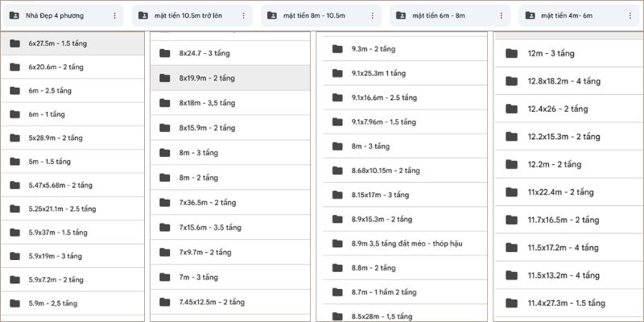The image size is (644, 322).
Task: Open more options for mặt tiền 8m - 10.5m
Action: point(372,15)
